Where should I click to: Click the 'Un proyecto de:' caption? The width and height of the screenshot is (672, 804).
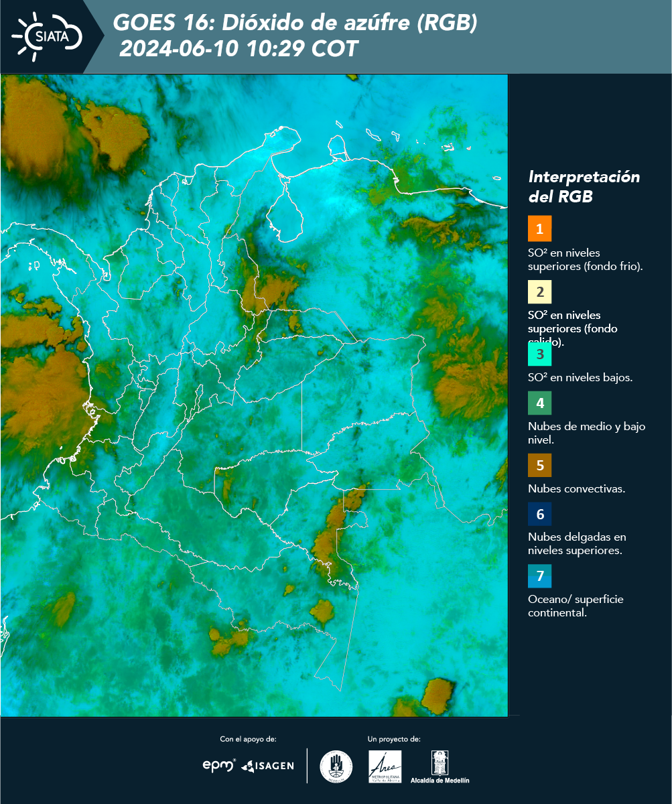(394, 739)
